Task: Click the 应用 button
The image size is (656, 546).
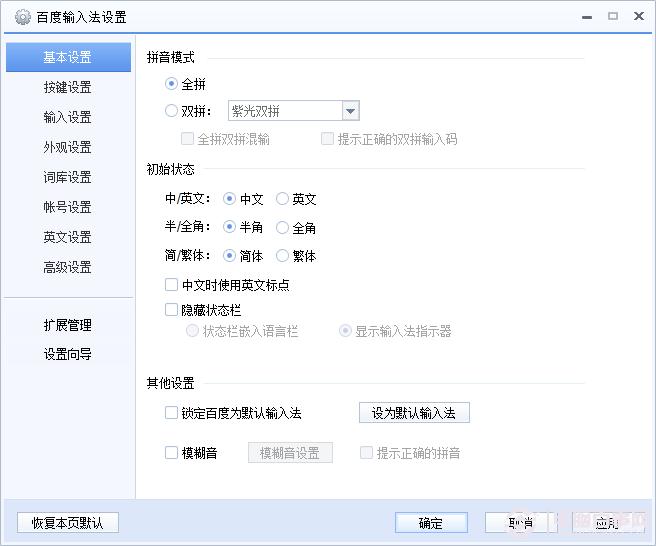Action: coord(608,523)
